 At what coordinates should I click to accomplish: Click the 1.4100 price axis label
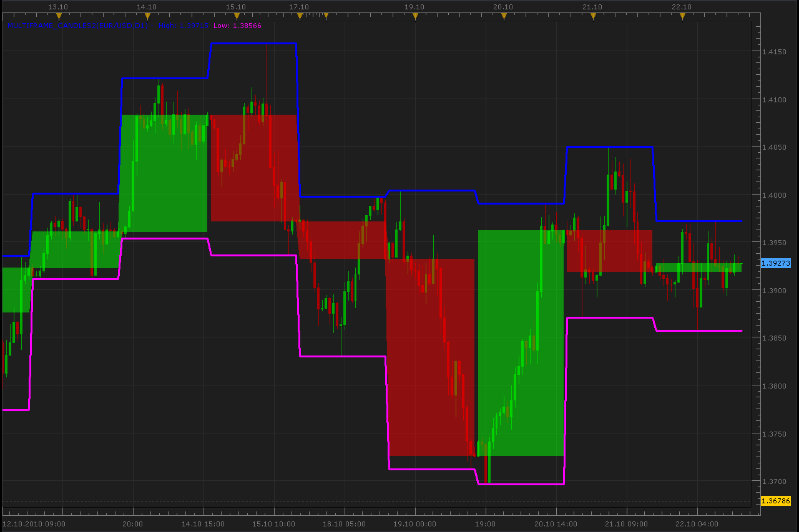click(x=775, y=100)
